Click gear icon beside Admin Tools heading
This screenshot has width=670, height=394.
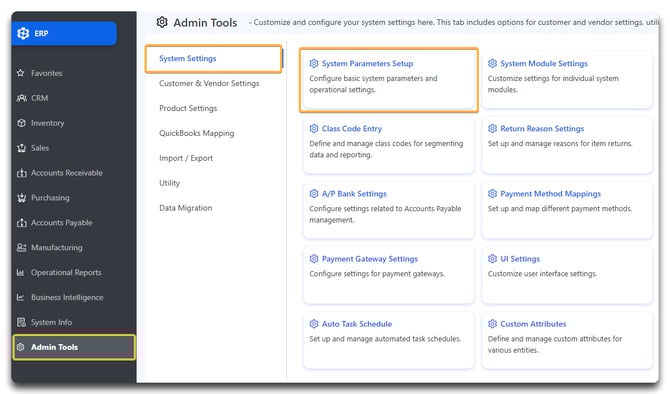(162, 22)
